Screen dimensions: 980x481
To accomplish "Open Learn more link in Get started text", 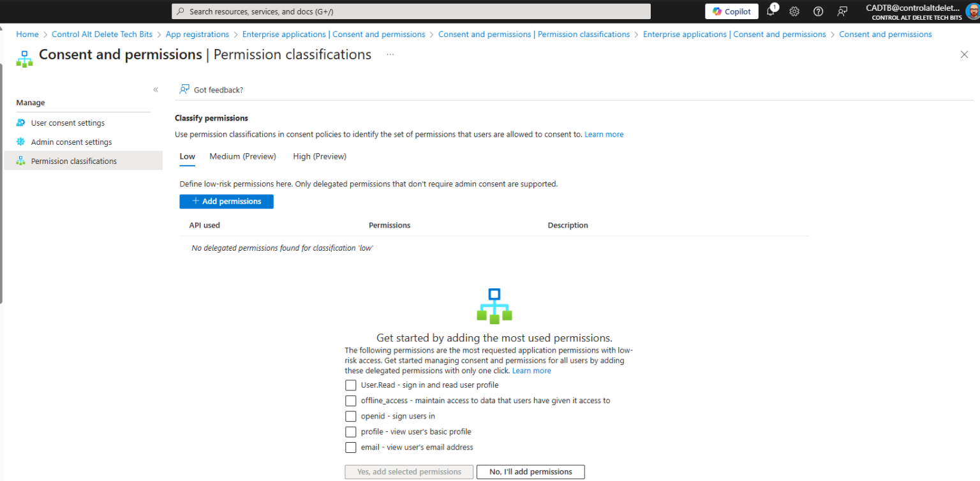I will (x=531, y=371).
